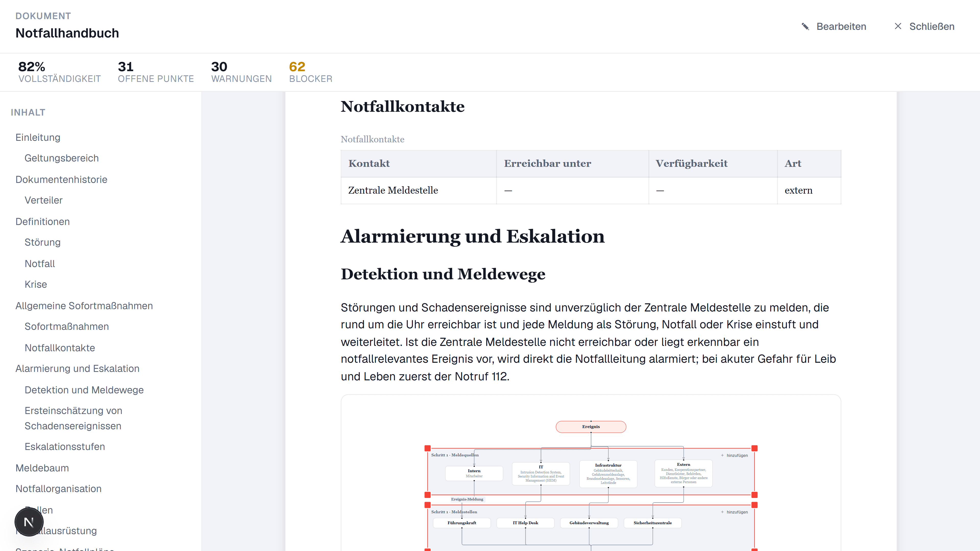The width and height of the screenshot is (980, 551).
Task: Go to Einleitung in the contents
Action: pos(38,137)
